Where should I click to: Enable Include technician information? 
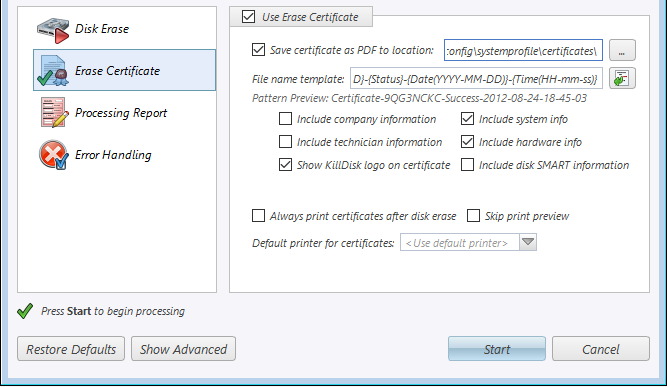click(x=285, y=142)
